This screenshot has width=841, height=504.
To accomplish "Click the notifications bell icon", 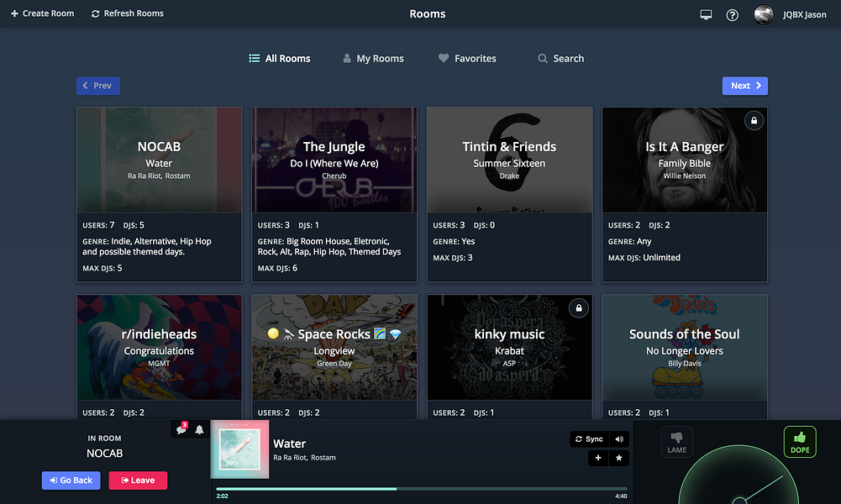I will 199,429.
